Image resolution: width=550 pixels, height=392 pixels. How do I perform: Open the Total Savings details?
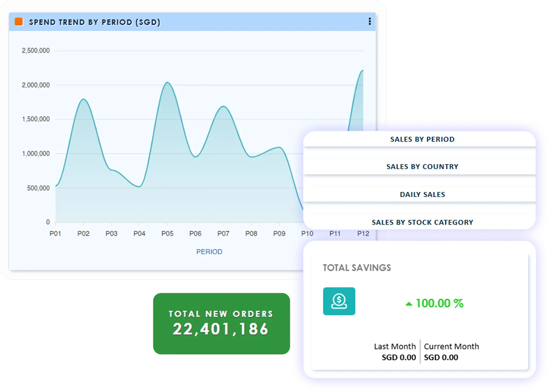(357, 267)
